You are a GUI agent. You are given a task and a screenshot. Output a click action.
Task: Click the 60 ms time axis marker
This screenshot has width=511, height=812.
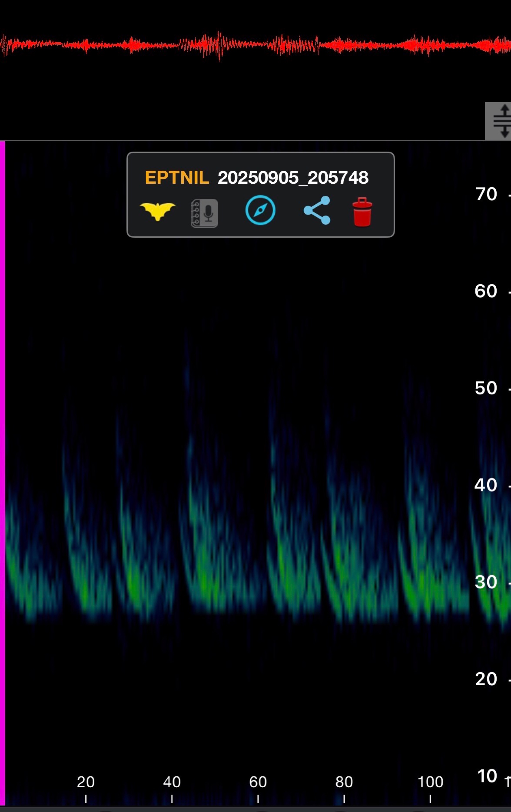[x=258, y=782]
